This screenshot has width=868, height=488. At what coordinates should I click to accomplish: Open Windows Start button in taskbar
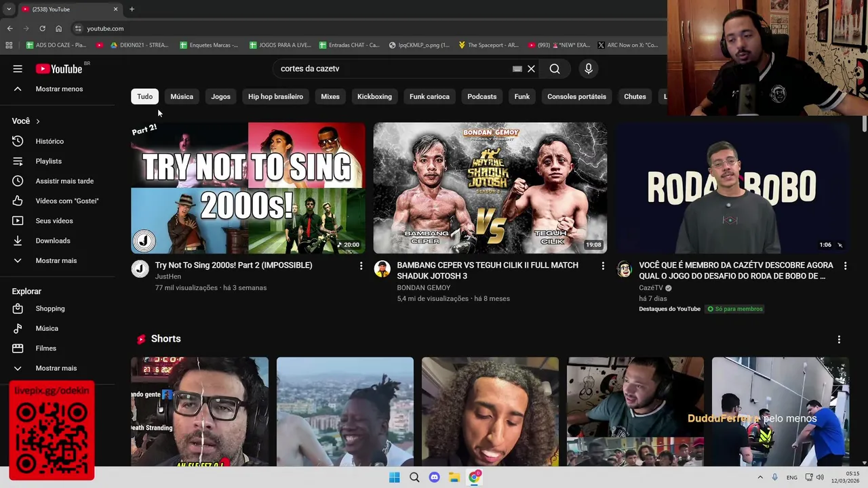click(394, 477)
